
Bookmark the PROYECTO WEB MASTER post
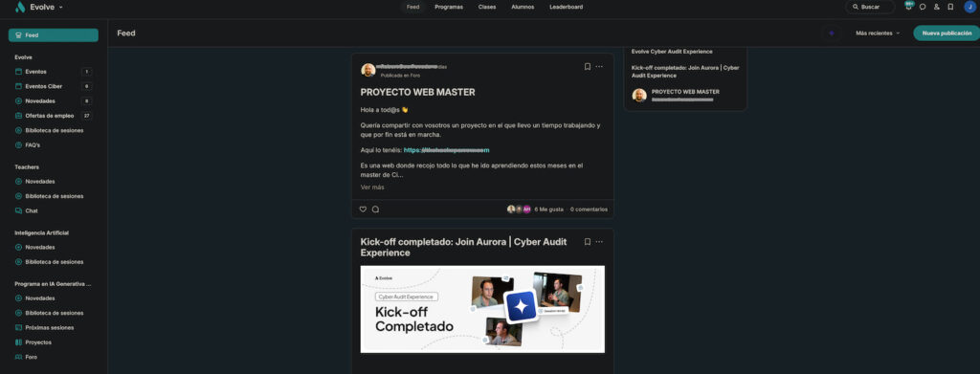coord(588,66)
